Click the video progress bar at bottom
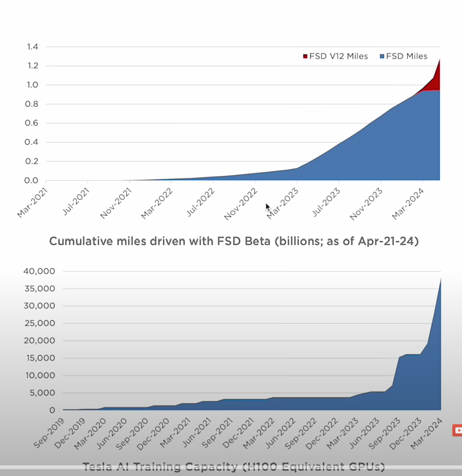 231,467
